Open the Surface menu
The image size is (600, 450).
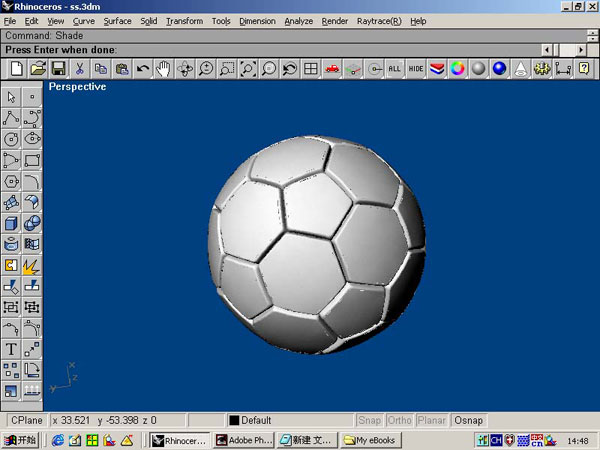(x=117, y=20)
